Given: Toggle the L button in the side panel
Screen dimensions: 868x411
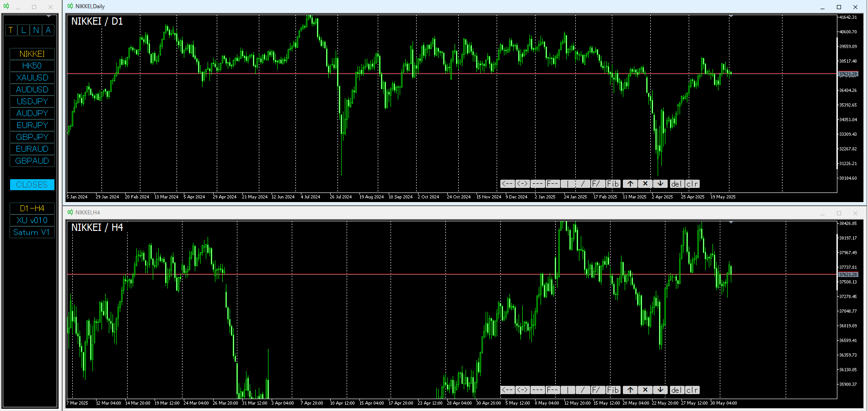Looking at the screenshot, I should (24, 30).
